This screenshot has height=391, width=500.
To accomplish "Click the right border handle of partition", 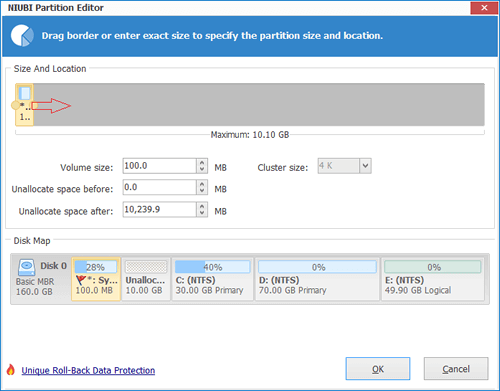I will [x=35, y=106].
